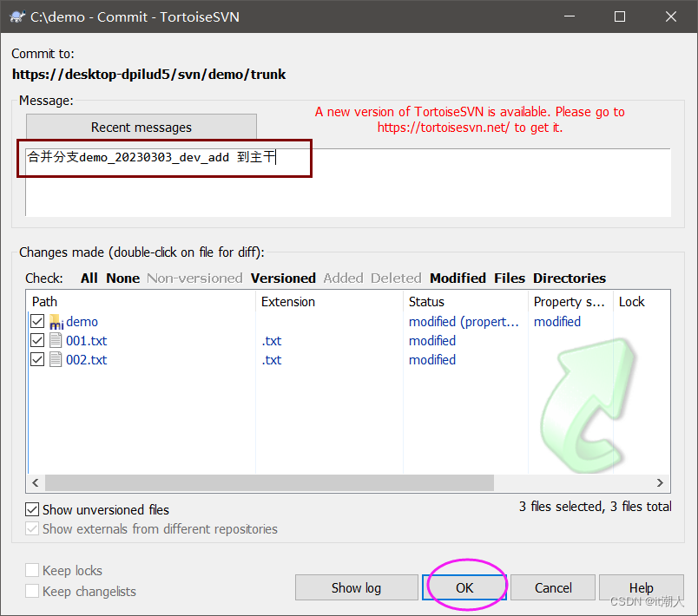698x616 pixels.
Task: Click the file list horizontal scrollbar thumb
Action: (269, 482)
